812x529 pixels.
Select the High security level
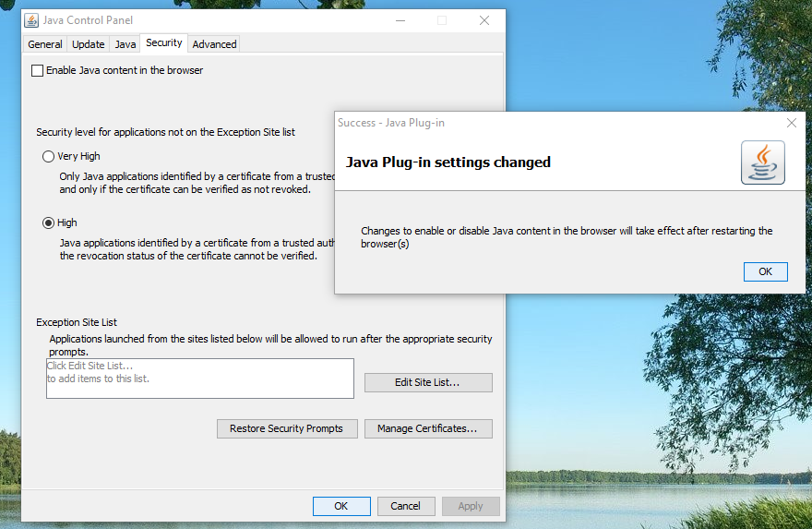pyautogui.click(x=48, y=222)
